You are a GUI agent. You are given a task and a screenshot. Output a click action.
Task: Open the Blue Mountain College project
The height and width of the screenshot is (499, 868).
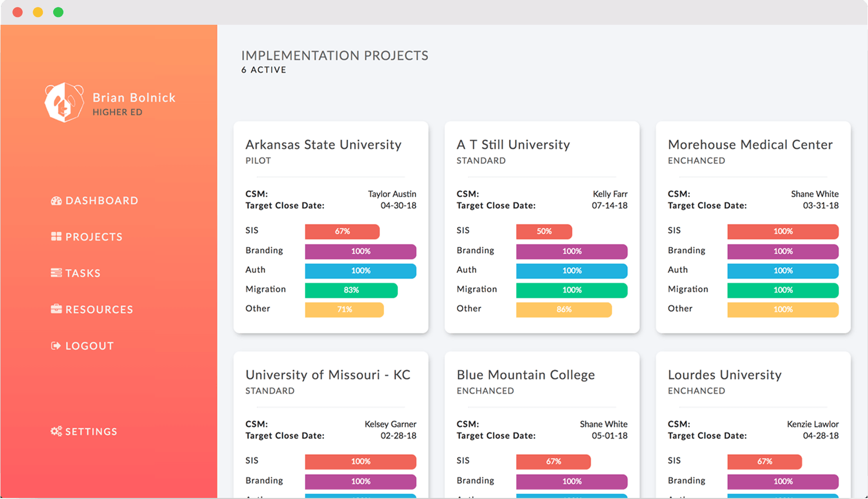(526, 375)
